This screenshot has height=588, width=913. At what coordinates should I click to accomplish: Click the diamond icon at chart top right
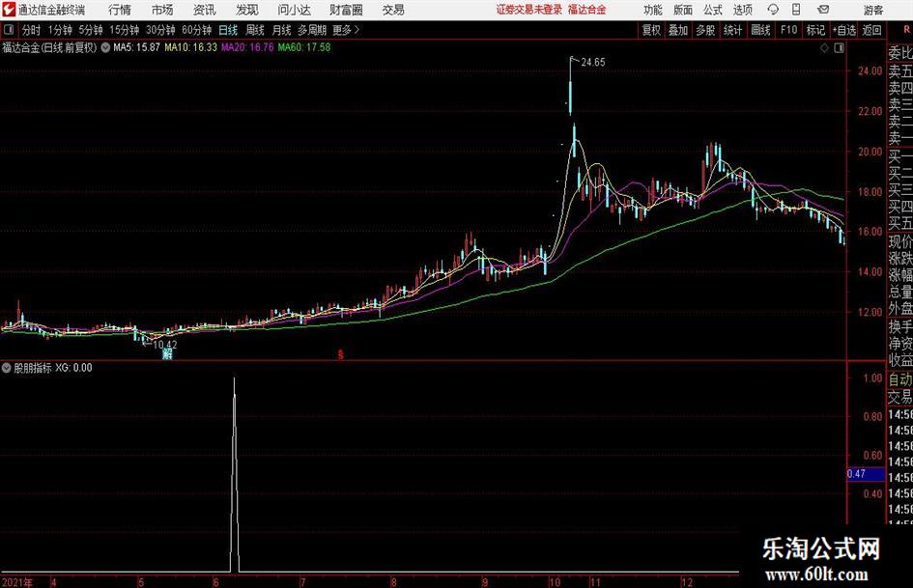click(824, 48)
